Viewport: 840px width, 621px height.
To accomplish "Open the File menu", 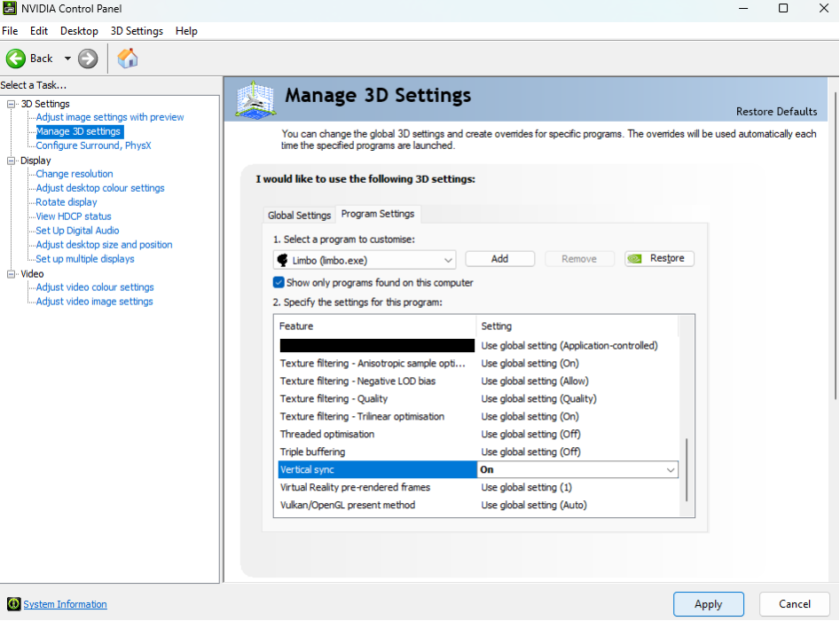I will 10,31.
